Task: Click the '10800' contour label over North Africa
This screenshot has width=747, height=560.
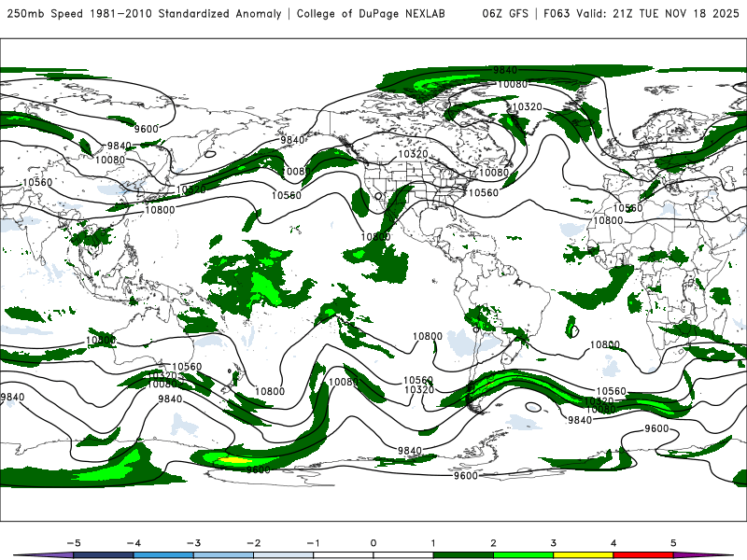Action: (609, 220)
